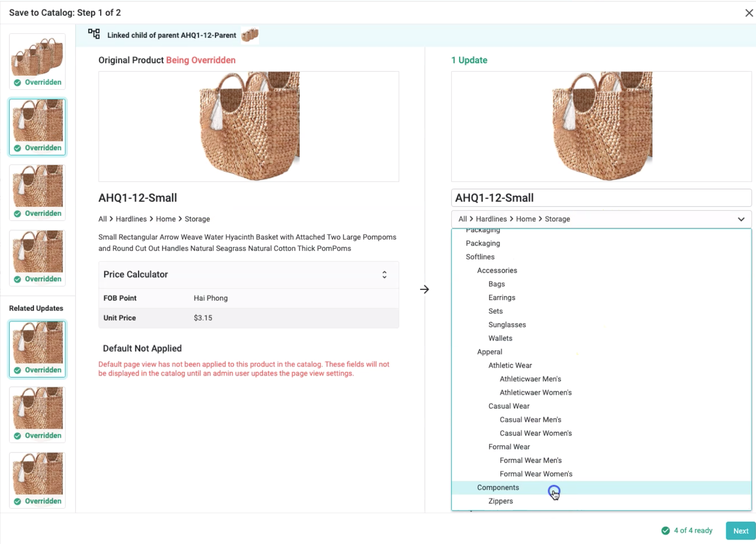The width and height of the screenshot is (756, 544).
Task: Choose the Components category
Action: (498, 488)
